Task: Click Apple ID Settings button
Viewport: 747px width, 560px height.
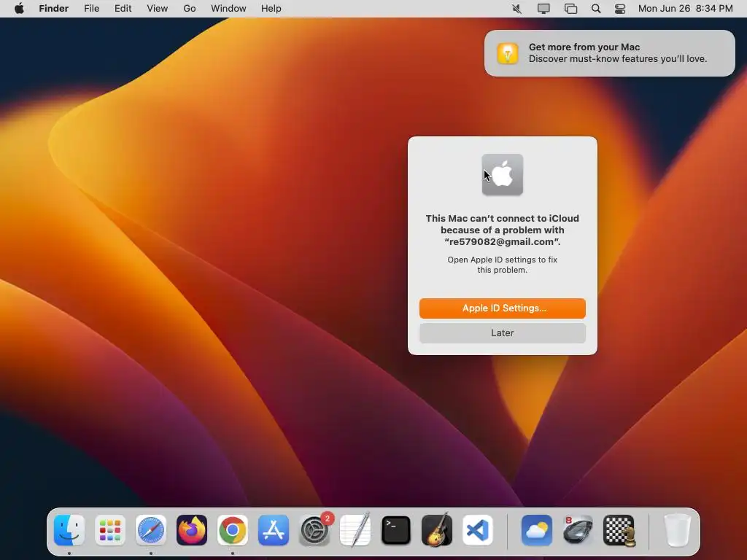Action: 503,308
